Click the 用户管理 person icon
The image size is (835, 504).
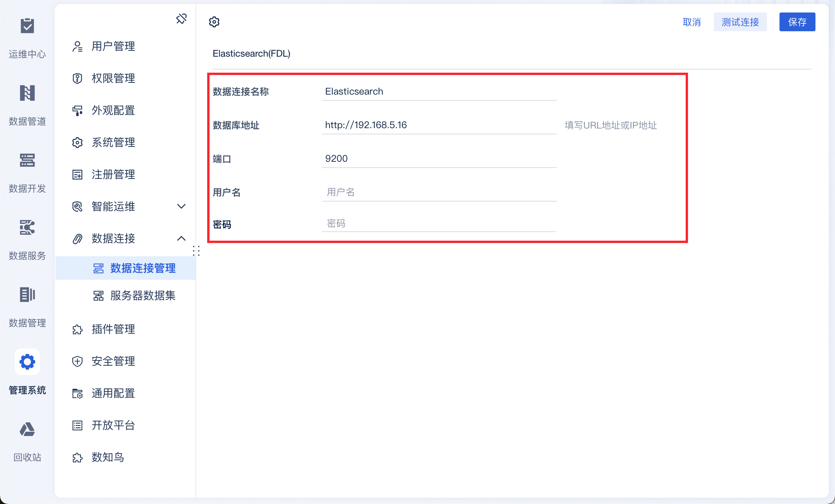pos(77,46)
